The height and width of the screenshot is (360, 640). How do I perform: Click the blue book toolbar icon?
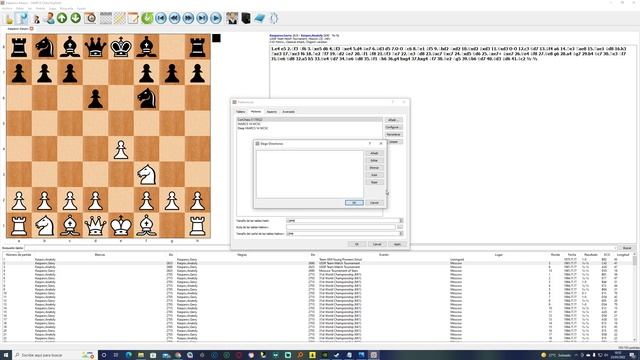pos(260,18)
